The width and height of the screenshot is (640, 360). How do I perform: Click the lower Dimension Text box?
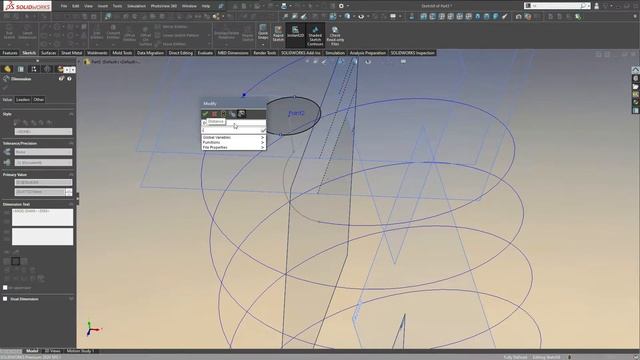click(42, 237)
